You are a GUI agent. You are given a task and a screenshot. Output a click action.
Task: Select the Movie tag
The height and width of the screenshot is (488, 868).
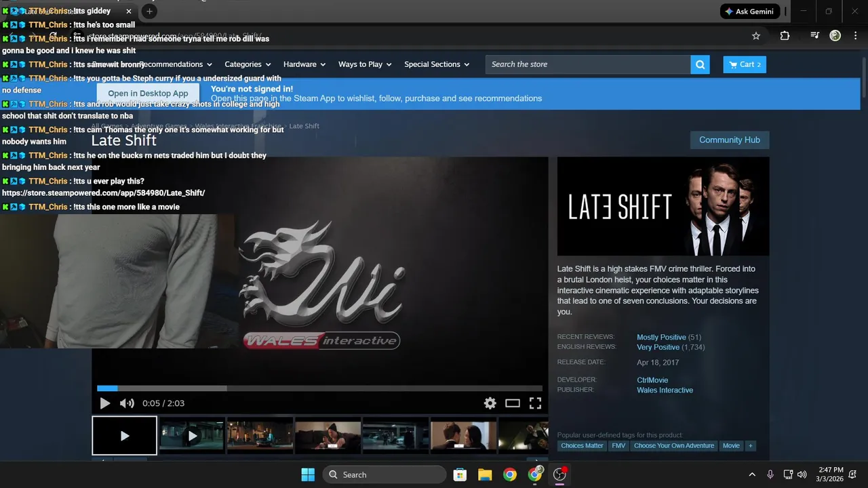coord(731,445)
